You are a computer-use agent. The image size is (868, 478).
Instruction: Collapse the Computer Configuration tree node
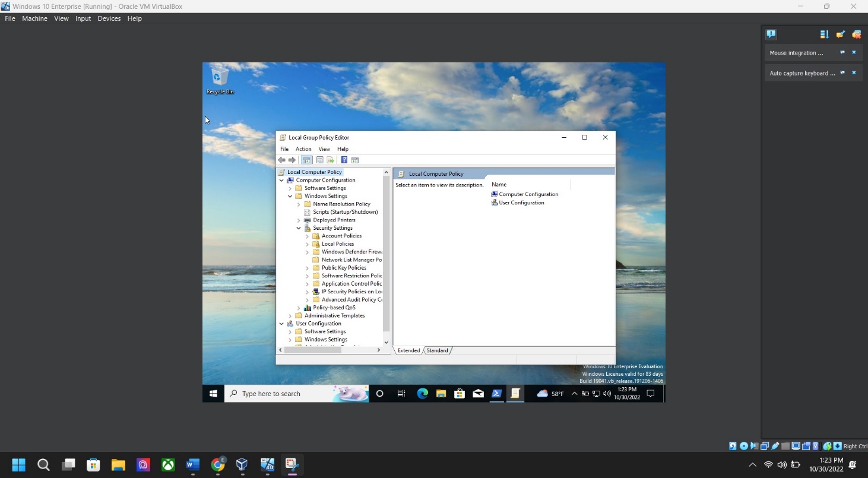pyautogui.click(x=281, y=181)
